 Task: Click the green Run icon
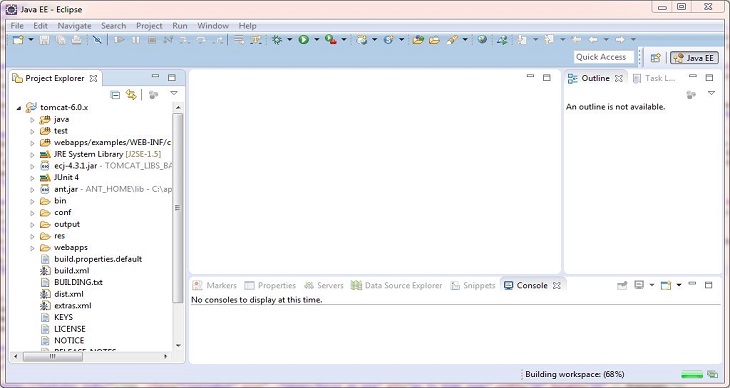pos(304,40)
